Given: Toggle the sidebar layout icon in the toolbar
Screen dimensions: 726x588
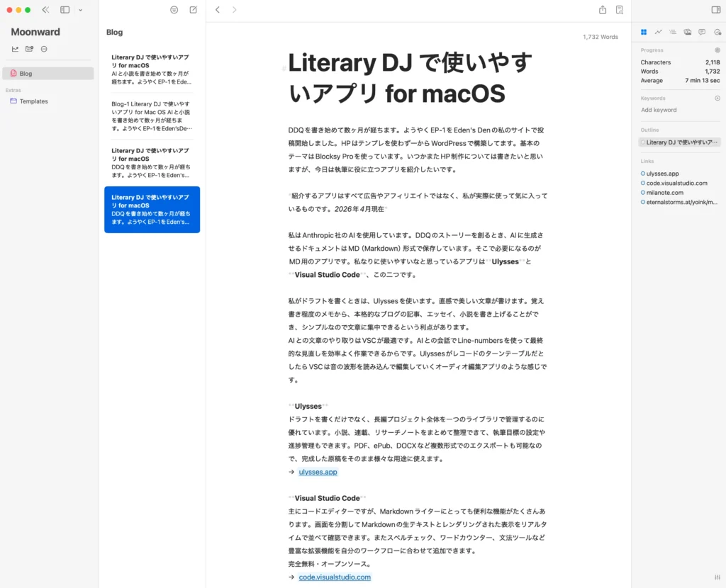Looking at the screenshot, I should [x=65, y=9].
